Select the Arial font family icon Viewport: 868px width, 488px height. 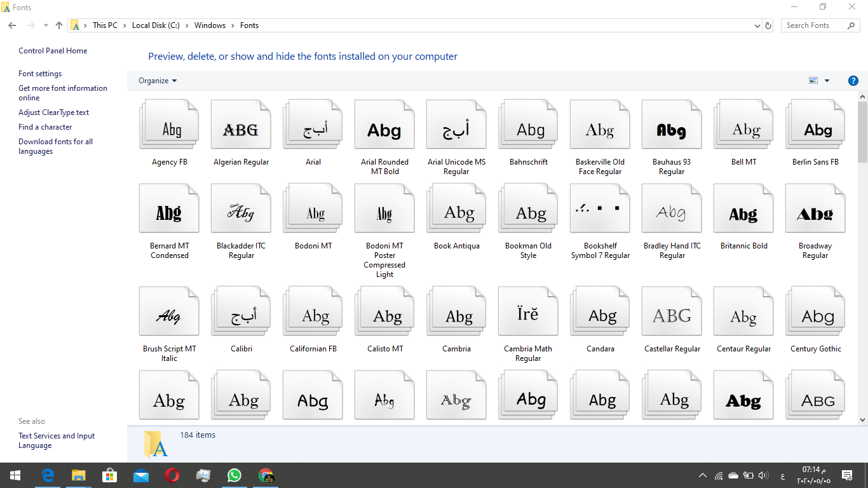pyautogui.click(x=313, y=125)
